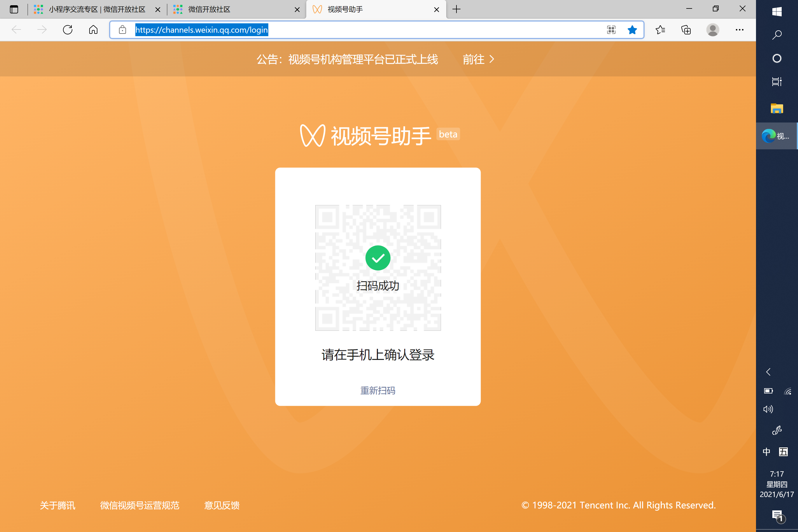
Task: Open the Edge settings menu
Action: tap(740, 30)
